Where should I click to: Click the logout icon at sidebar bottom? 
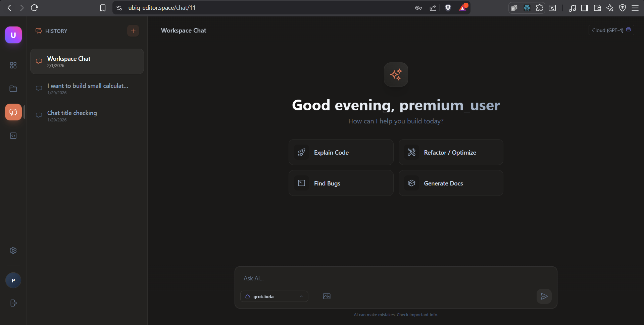pyautogui.click(x=13, y=303)
